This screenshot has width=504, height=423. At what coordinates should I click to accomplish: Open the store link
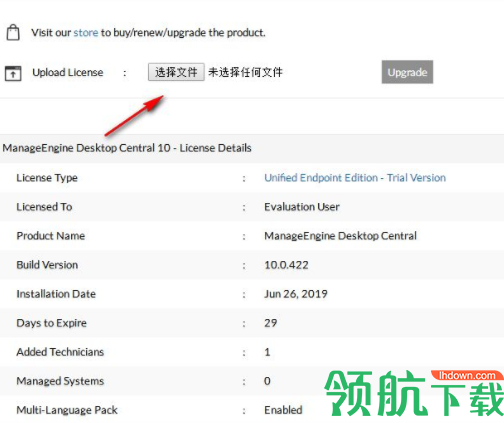point(86,33)
